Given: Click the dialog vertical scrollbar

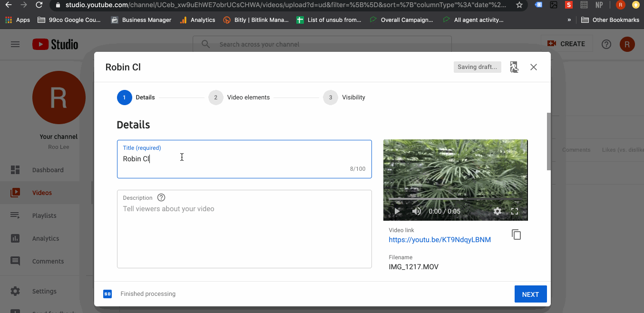Looking at the screenshot, I should click(548, 141).
